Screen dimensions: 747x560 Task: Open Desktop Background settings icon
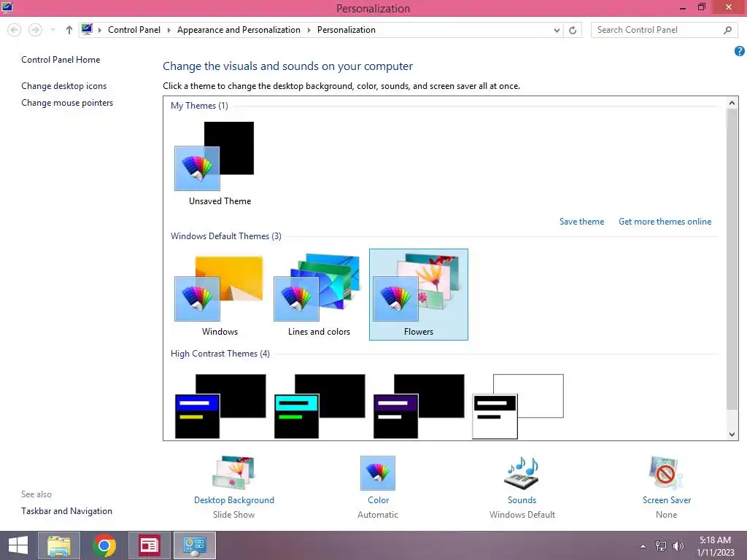tap(233, 472)
